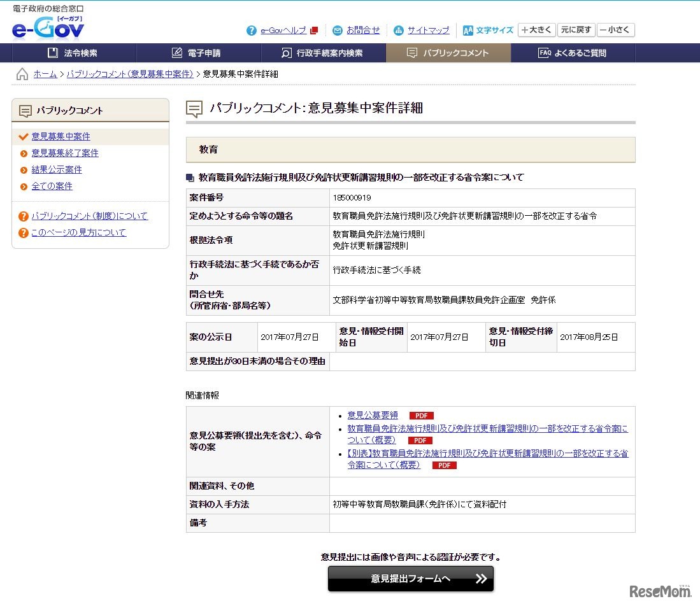Viewport: 700px width, 606px height.
Task: Click the 関連情報 section heading
Action: [x=203, y=395]
